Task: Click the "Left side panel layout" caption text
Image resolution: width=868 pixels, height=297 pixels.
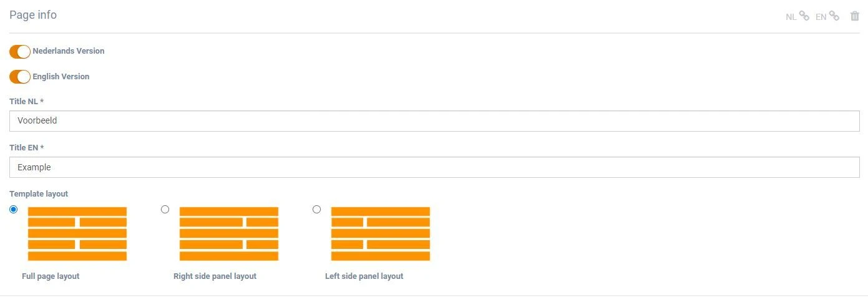Action: click(364, 276)
